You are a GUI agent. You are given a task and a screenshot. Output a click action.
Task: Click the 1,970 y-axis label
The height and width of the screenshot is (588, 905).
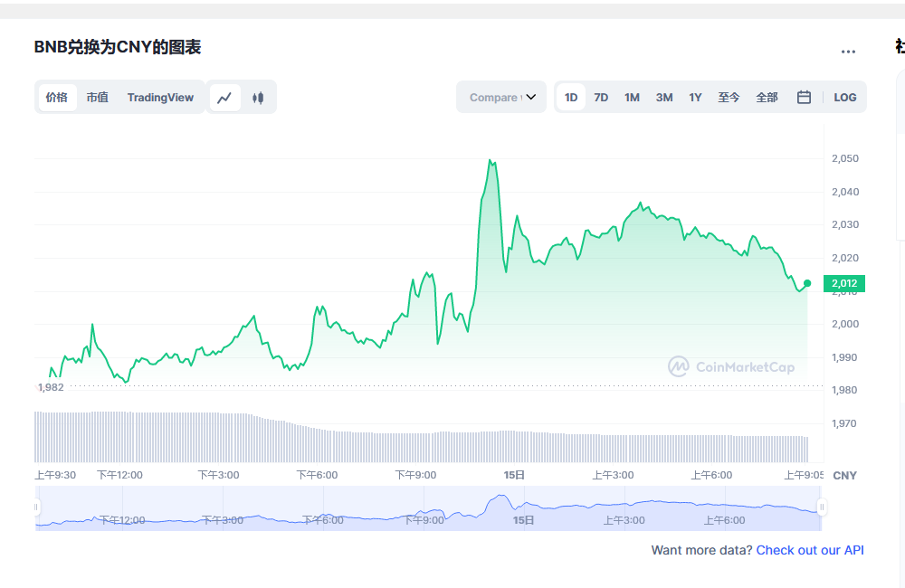(x=845, y=423)
